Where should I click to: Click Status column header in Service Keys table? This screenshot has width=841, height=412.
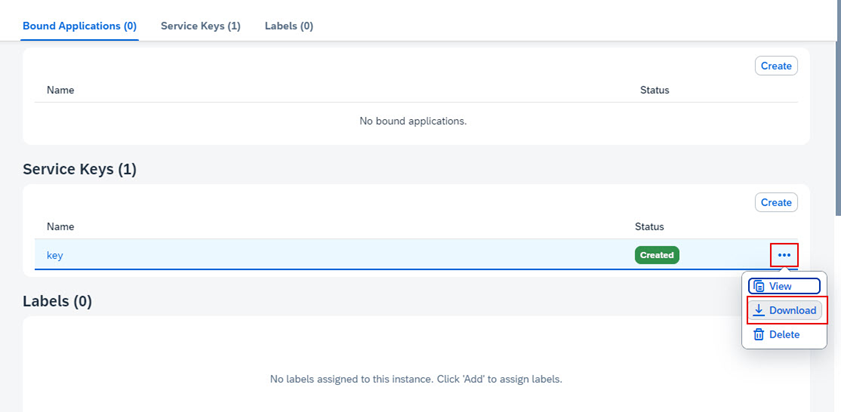pyautogui.click(x=649, y=227)
